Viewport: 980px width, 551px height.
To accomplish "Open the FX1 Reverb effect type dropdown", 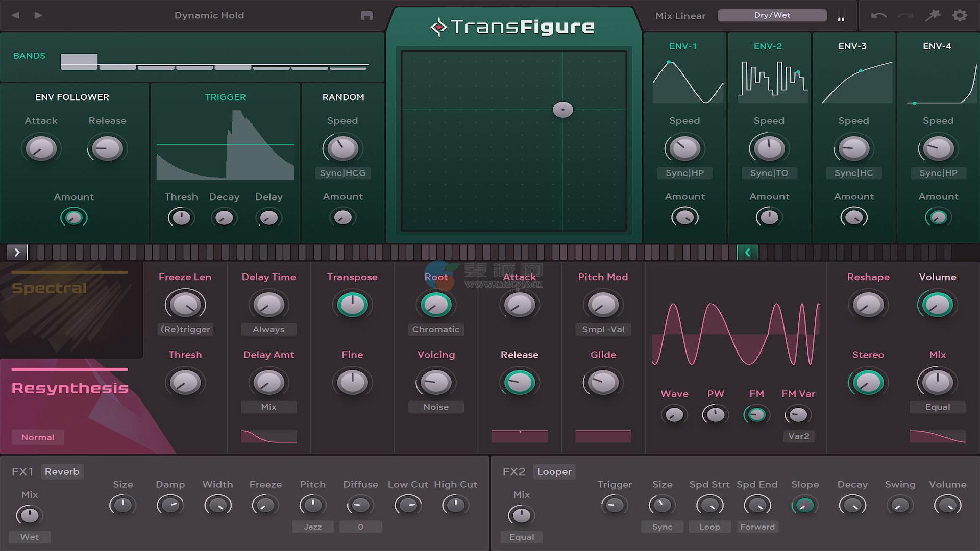I will (62, 471).
